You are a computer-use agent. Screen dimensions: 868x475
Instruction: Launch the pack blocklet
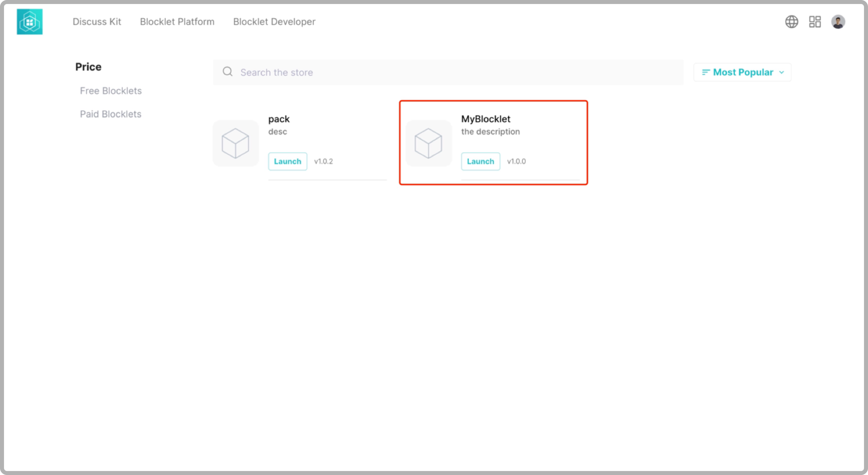(287, 161)
